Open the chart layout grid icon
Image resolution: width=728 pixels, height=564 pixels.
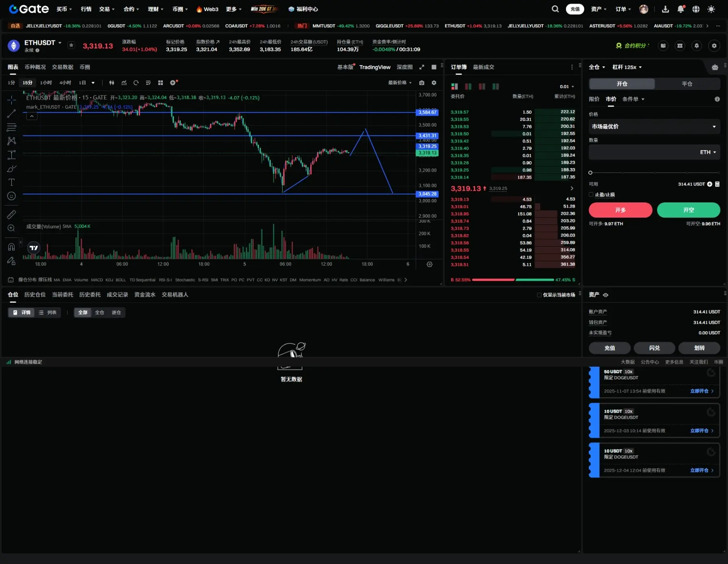[160, 83]
